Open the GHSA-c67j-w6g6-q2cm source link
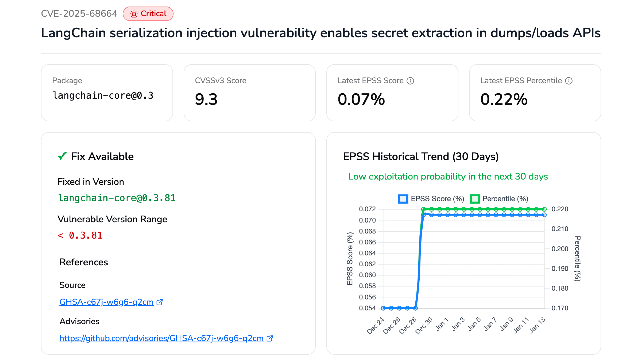 click(106, 302)
